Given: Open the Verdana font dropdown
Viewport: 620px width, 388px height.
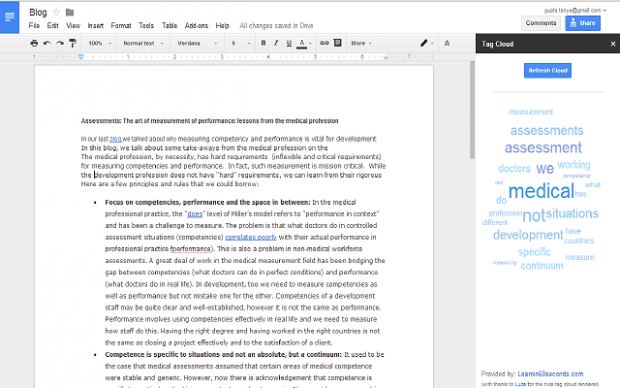Looking at the screenshot, I should tap(197, 43).
